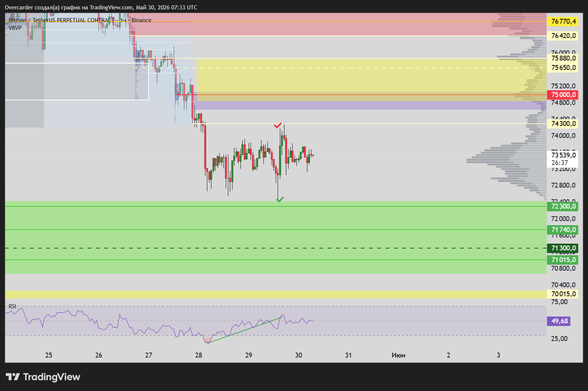The width and height of the screenshot is (588, 391).
Task: Click the 76420,0 price label
Action: 563,36
